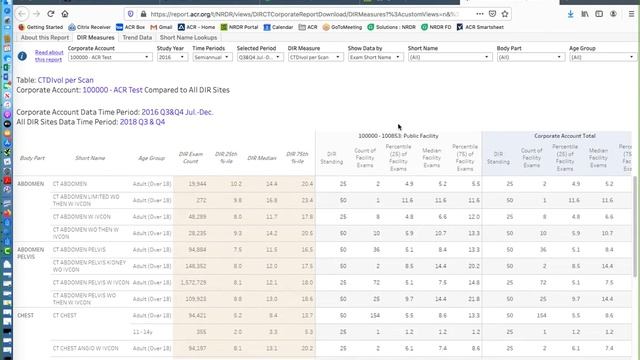Open the NRDR Portal bookmark
This screenshot has height=360, width=640.
240,27
